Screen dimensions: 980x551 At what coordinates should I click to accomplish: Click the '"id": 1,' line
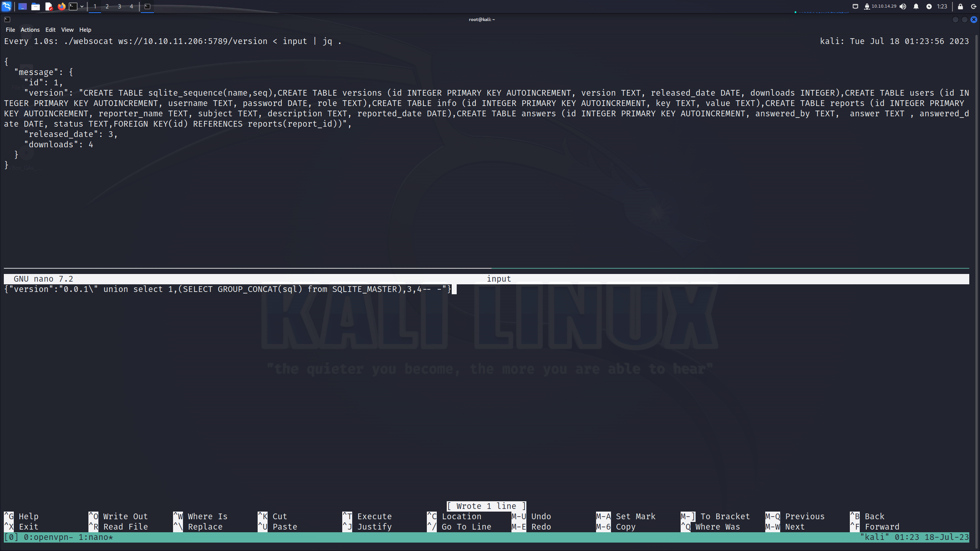point(43,83)
